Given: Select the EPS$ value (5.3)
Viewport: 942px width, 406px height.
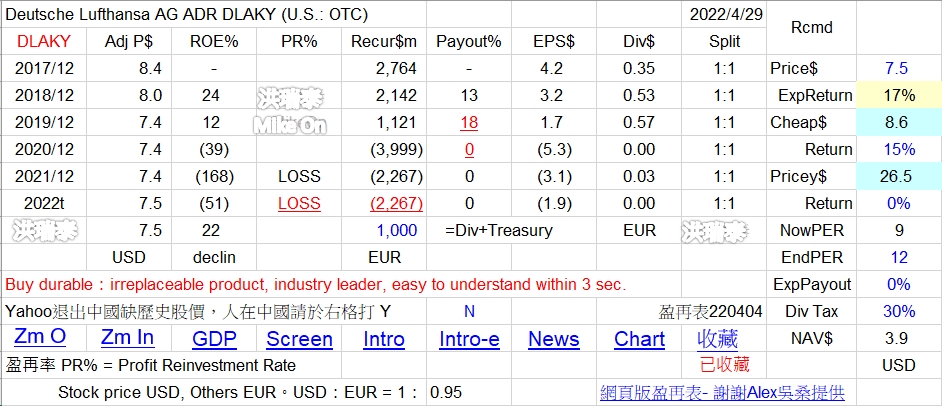Looking at the screenshot, I should pos(552,149).
